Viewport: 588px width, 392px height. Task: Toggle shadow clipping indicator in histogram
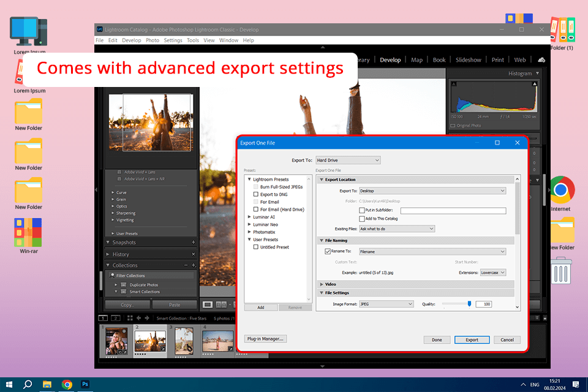point(454,84)
